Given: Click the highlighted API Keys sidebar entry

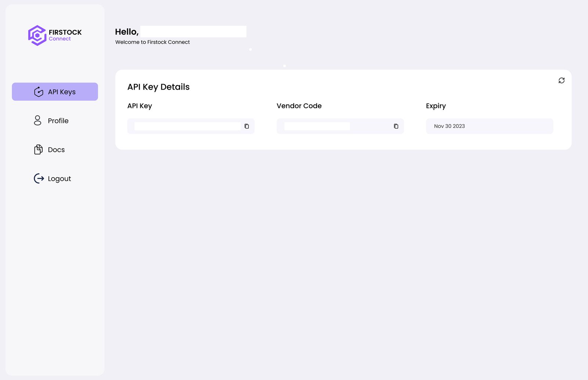Looking at the screenshot, I should 55,92.
